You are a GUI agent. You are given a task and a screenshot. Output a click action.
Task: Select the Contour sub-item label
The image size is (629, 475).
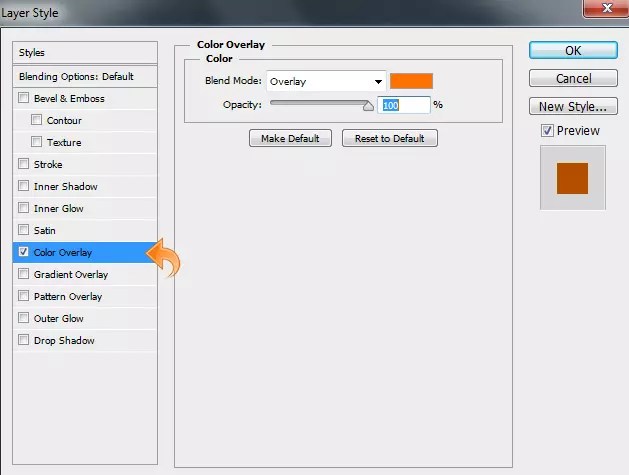64,120
